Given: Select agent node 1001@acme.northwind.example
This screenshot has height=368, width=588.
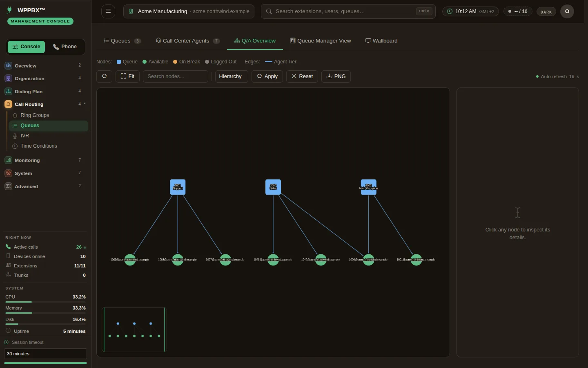Looking at the screenshot, I should (x=416, y=260).
